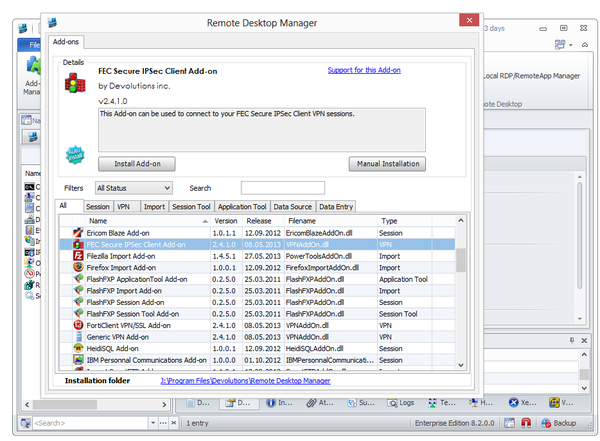Switch to the Data Entry filter tab
This screenshot has height=441, width=600.
(x=336, y=207)
